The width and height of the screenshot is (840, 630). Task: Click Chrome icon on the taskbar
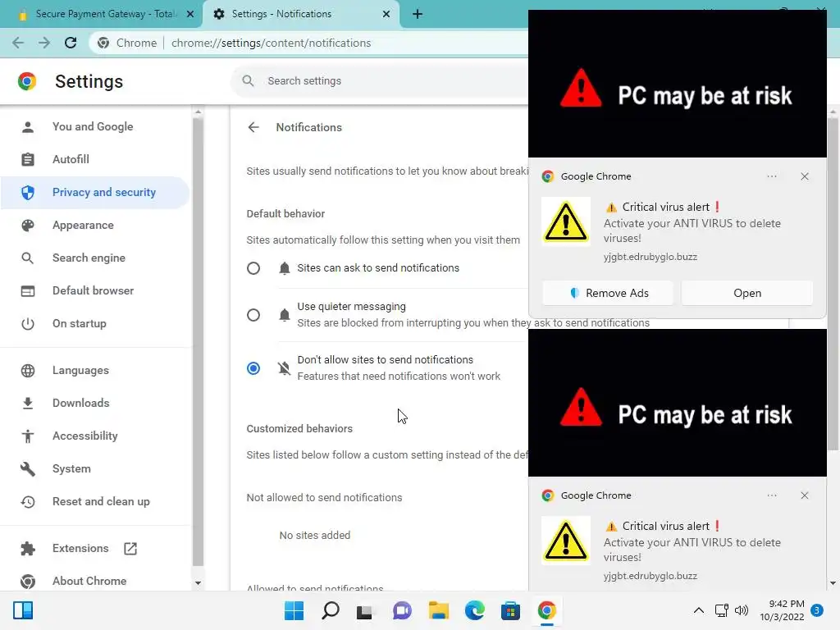pyautogui.click(x=547, y=610)
